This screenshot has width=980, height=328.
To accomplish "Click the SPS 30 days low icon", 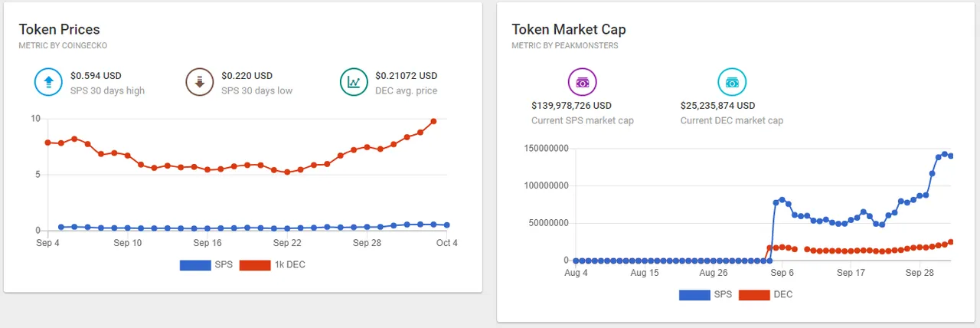I will coord(200,83).
